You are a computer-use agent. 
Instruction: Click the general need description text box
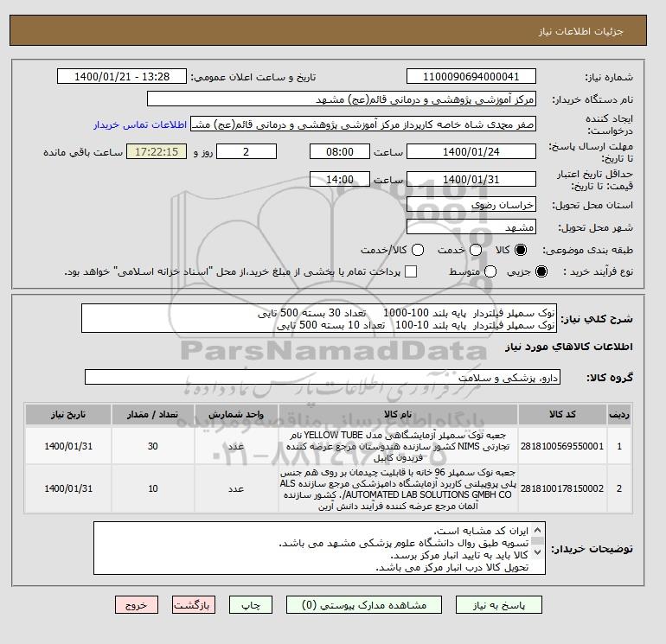pyautogui.click(x=319, y=318)
